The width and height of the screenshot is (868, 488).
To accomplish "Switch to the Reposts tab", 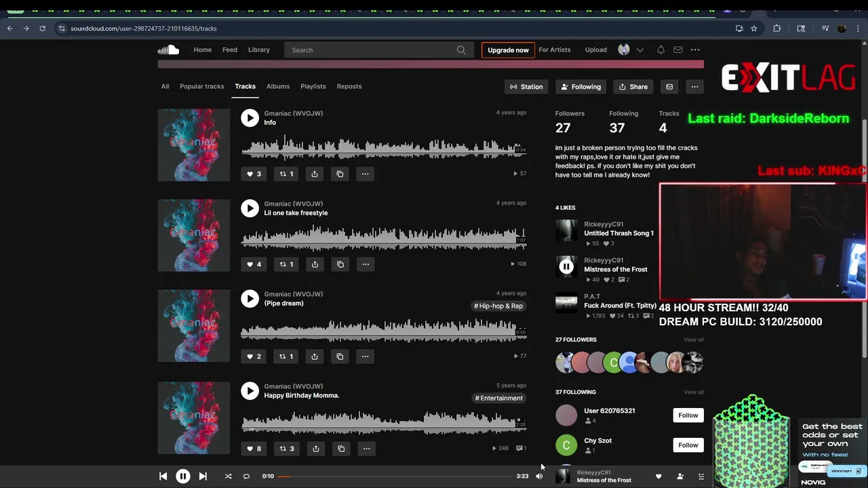I will click(349, 87).
